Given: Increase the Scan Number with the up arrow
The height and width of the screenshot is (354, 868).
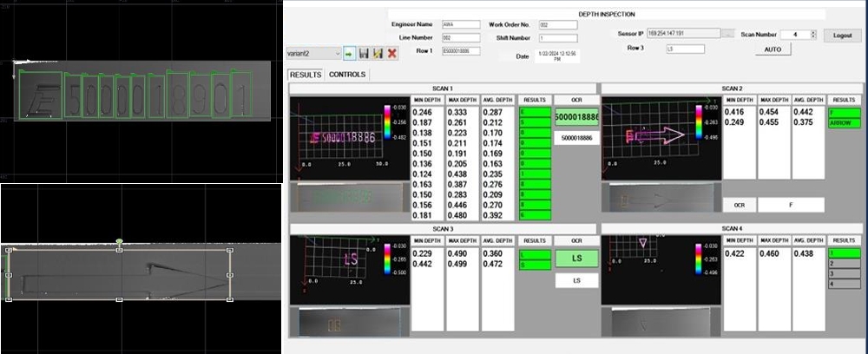Looking at the screenshot, I should 812,31.
